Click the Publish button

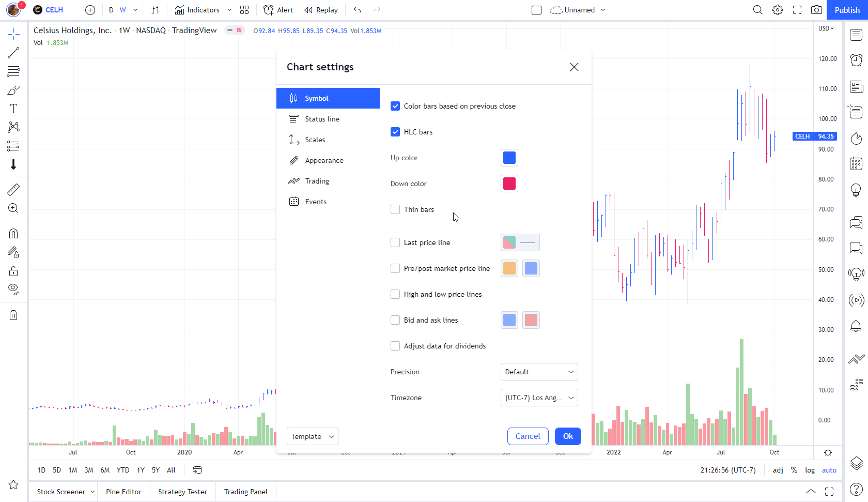[x=847, y=10]
